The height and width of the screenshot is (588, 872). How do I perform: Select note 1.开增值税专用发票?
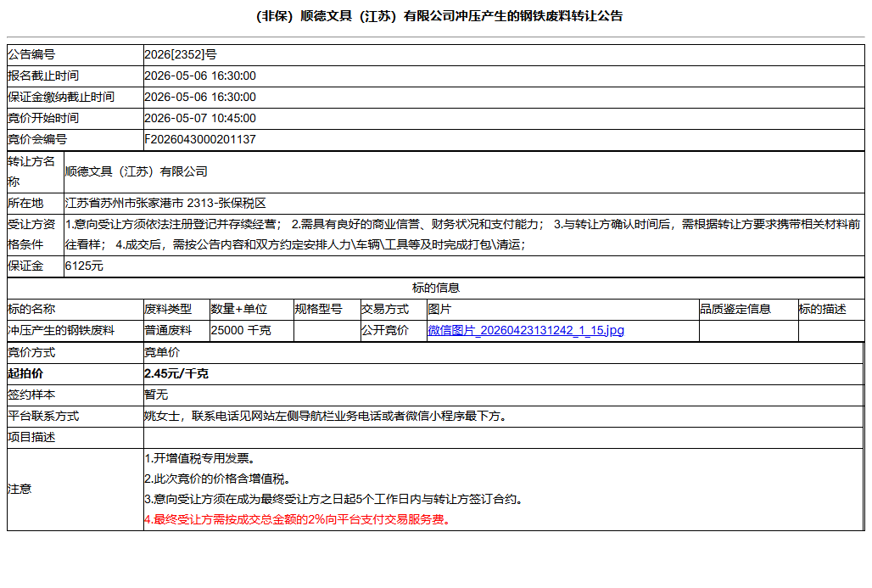[202, 458]
